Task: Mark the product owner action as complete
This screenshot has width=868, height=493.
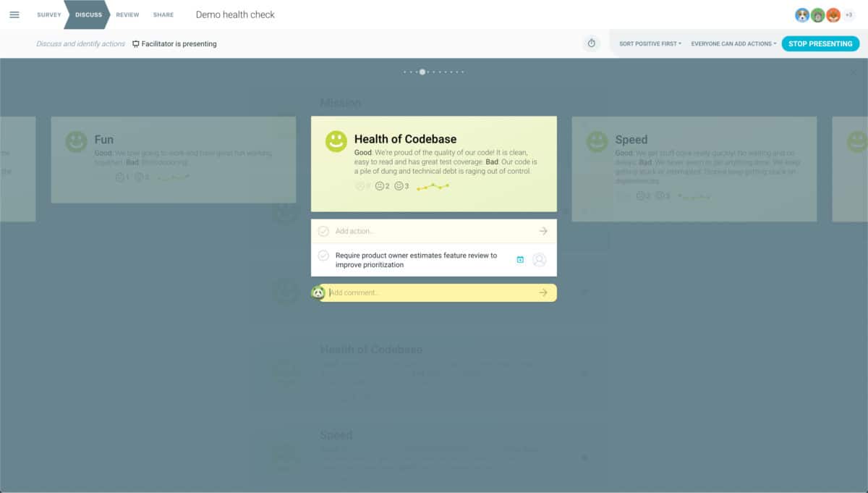Action: [323, 256]
